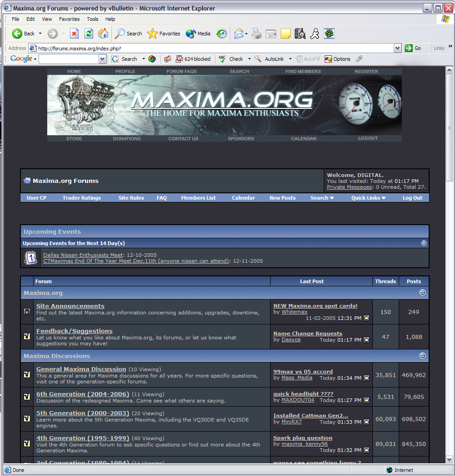Click the Internet security zone status indicator
The image size is (455, 476).
[x=400, y=470]
